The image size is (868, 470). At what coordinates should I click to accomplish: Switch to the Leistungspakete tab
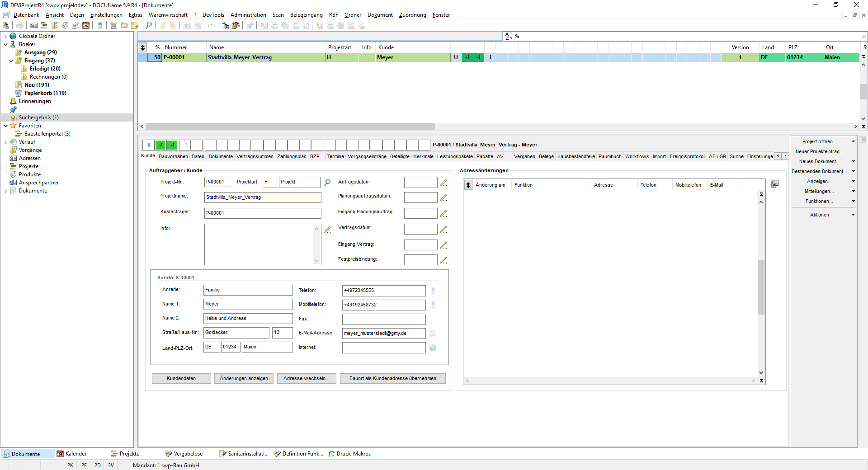pos(455,156)
